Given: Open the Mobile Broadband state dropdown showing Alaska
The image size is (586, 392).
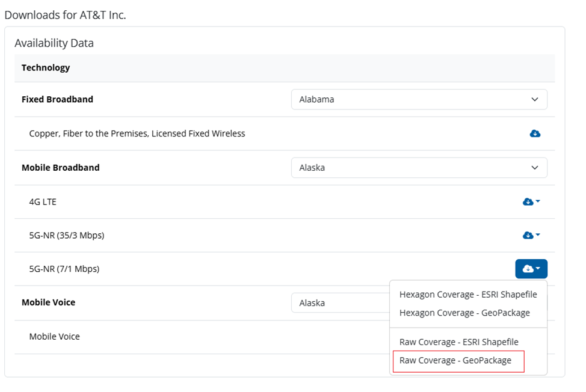Looking at the screenshot, I should 419,168.
